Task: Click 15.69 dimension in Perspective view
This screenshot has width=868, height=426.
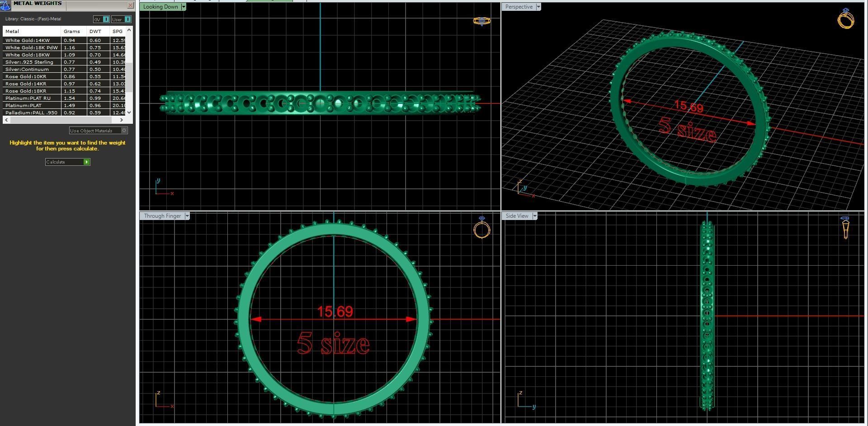Action: click(689, 107)
